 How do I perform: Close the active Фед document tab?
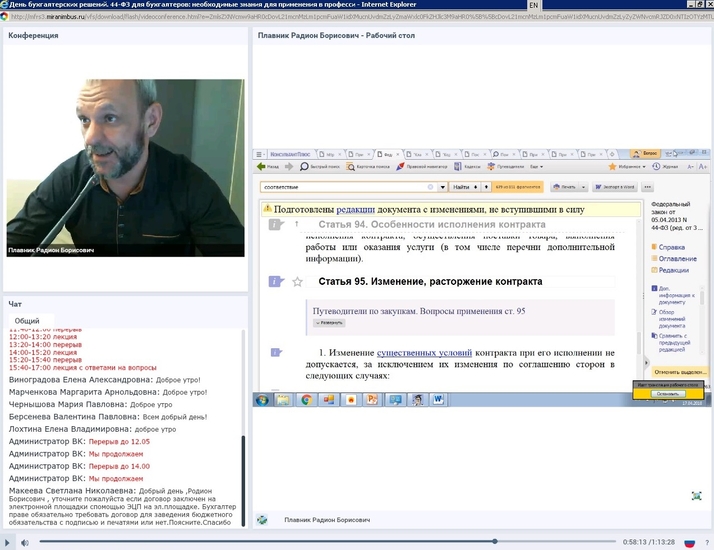398,154
